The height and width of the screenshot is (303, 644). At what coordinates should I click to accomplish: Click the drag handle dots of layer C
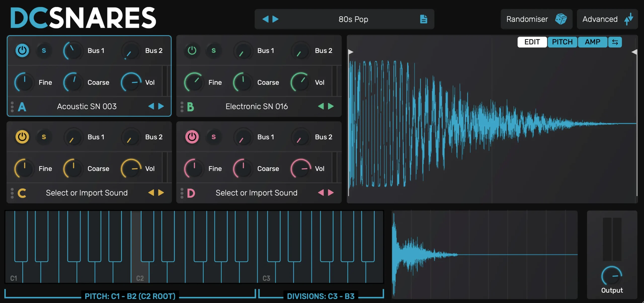pyautogui.click(x=12, y=193)
